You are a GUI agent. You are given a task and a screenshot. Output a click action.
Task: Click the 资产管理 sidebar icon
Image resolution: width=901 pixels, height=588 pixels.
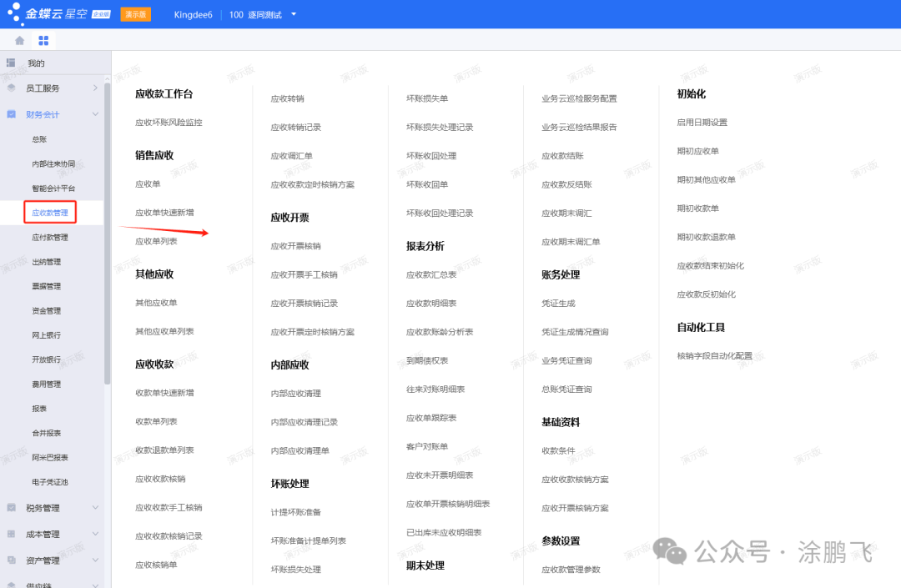click(11, 560)
